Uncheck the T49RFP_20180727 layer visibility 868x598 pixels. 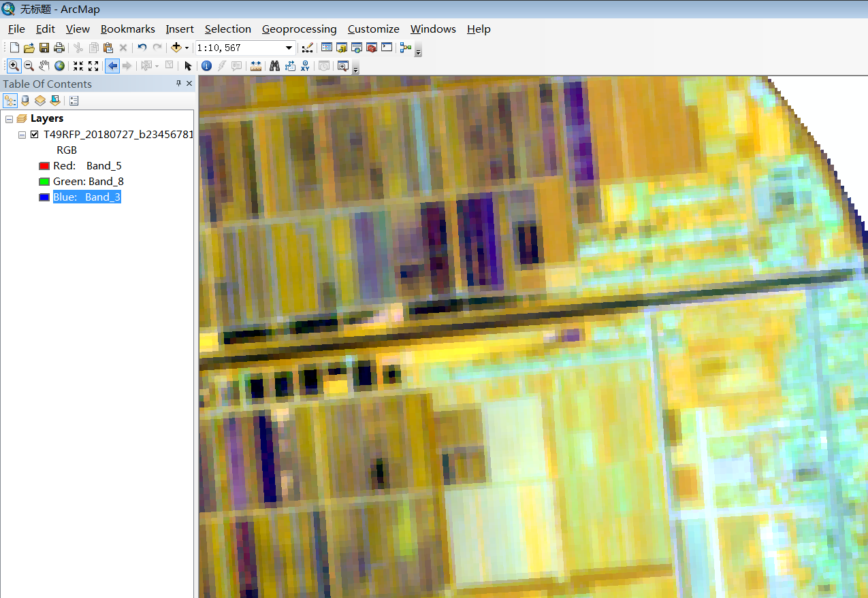click(x=34, y=134)
